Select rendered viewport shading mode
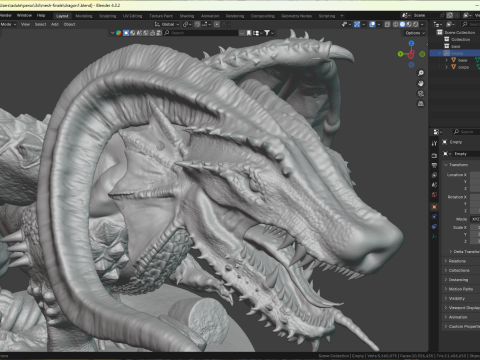The height and width of the screenshot is (360, 480). tap(416, 24)
